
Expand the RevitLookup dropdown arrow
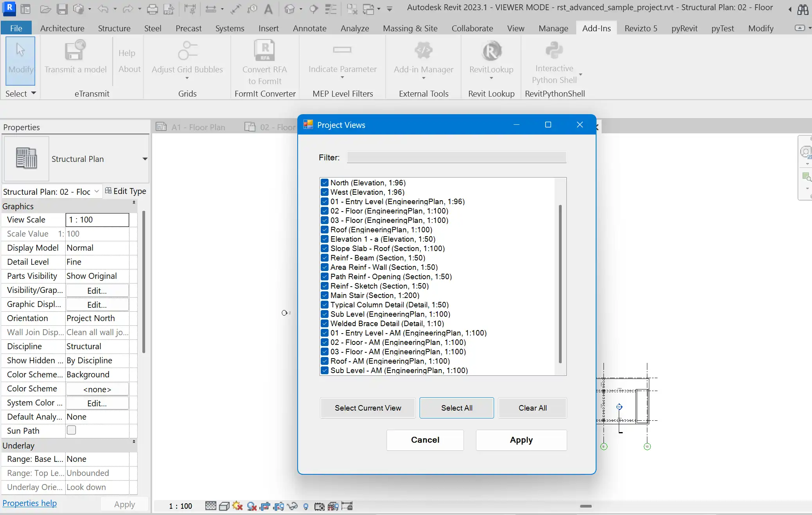coord(491,78)
